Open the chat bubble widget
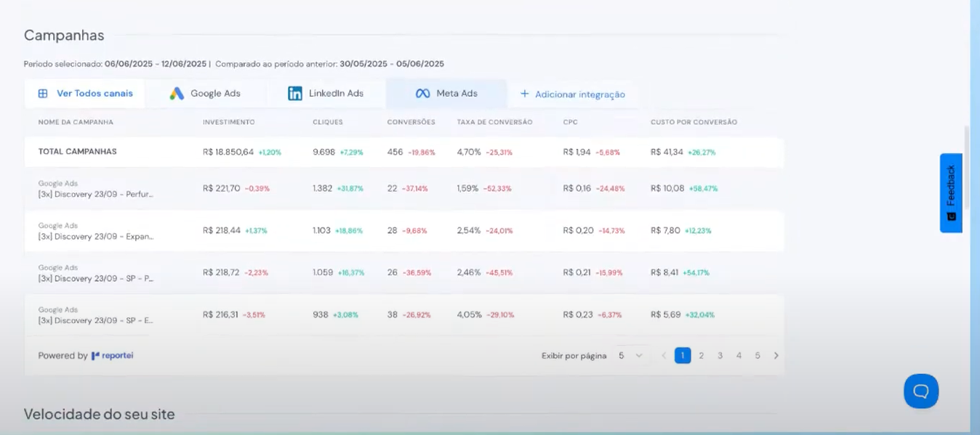The image size is (980, 435). (x=922, y=391)
